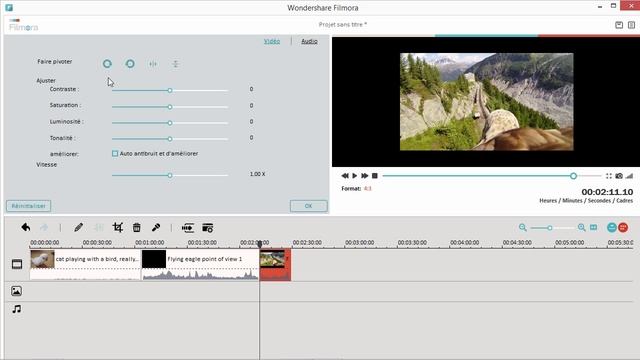Adjust the Tonalité slider
Viewport: 640px width, 360px height.
tap(170, 139)
